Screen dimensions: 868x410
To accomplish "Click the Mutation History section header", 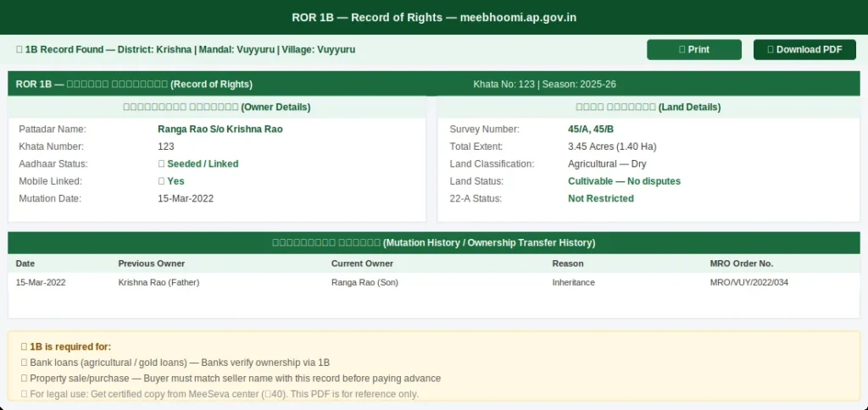I will (433, 242).
